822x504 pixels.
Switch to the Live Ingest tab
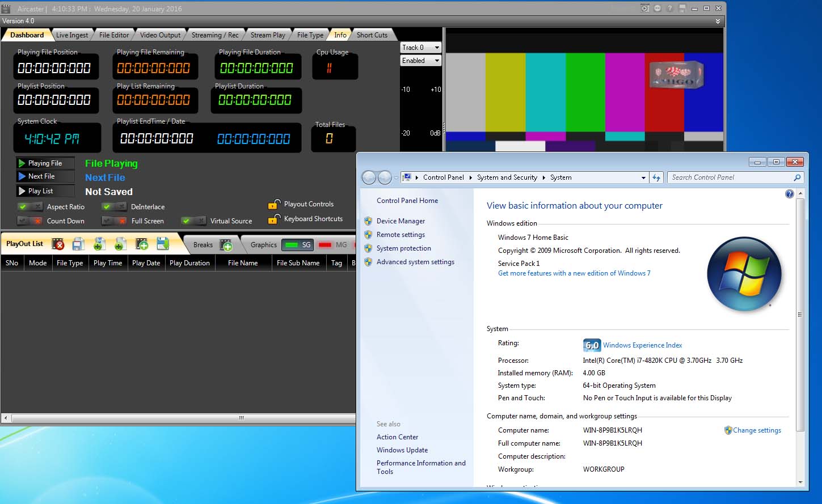(x=72, y=35)
